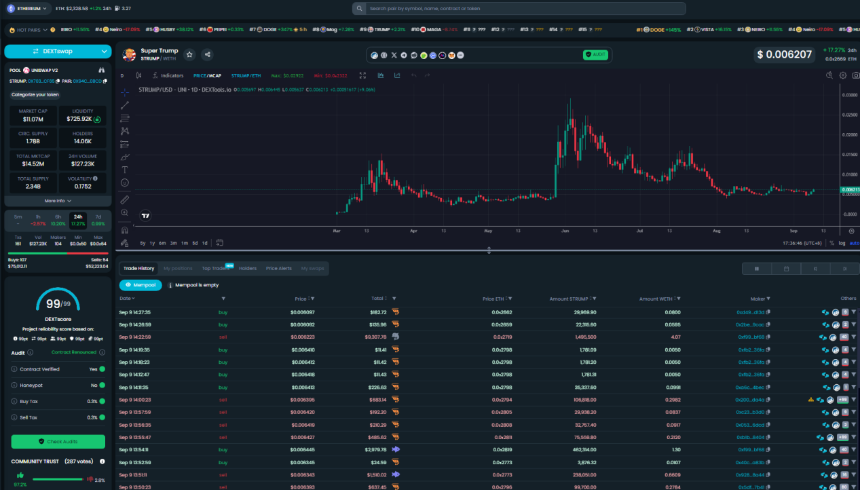Open the Maker column filter
Viewport: 860px width, 490px height.
click(768, 298)
